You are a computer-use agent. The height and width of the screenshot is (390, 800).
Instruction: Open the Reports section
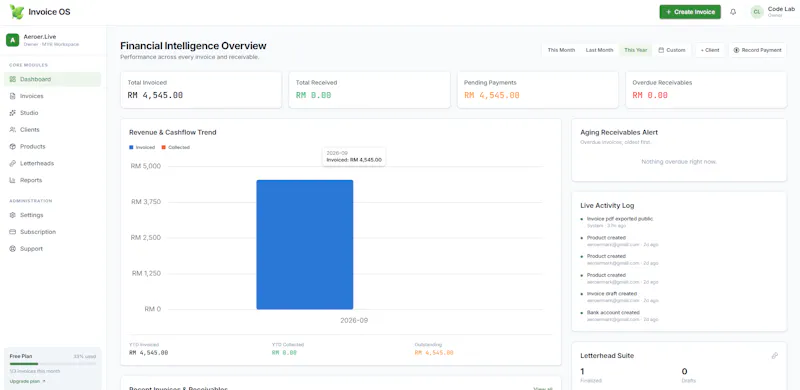(53, 180)
